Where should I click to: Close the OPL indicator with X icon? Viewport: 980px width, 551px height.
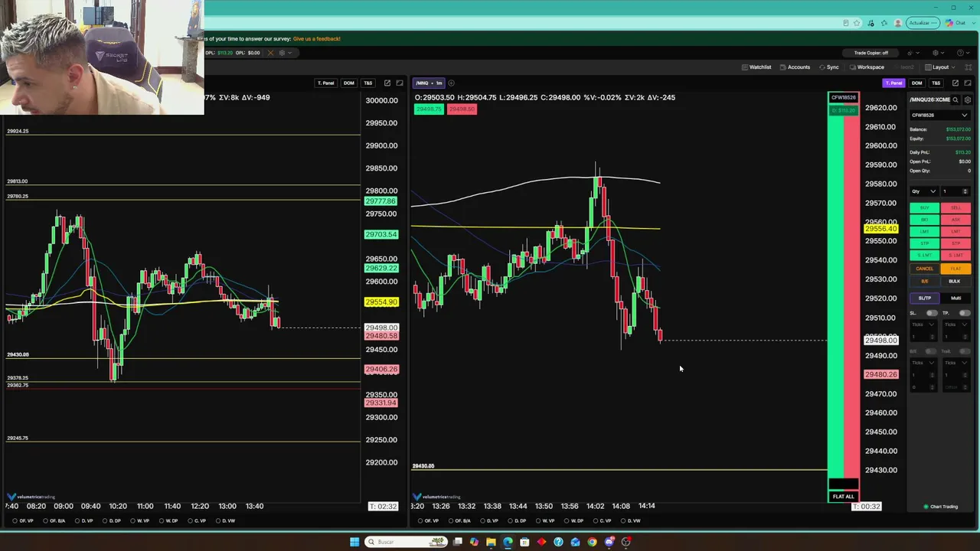pos(270,53)
